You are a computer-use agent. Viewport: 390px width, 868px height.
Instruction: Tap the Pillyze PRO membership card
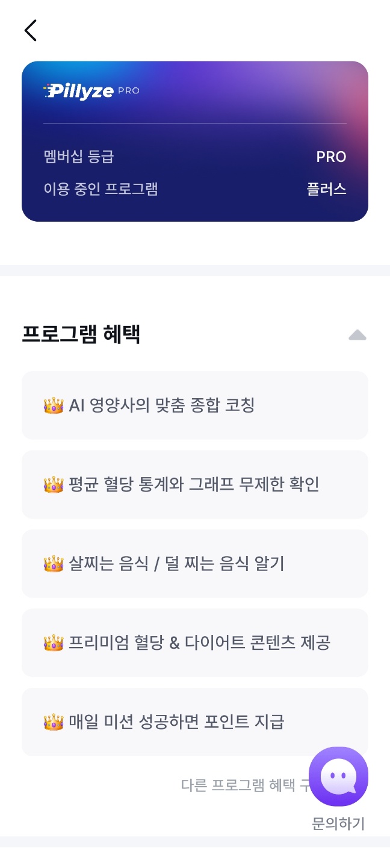pyautogui.click(x=195, y=142)
